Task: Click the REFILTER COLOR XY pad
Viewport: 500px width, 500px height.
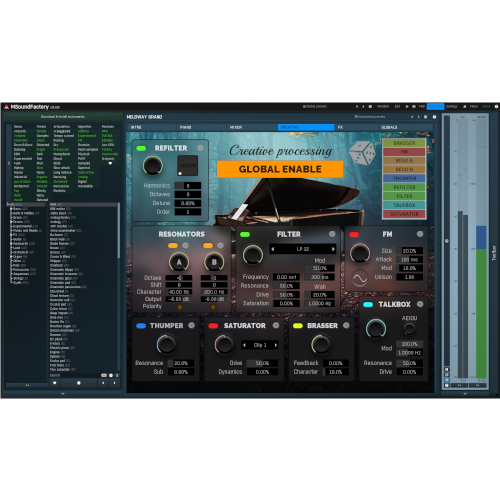Action: [188, 165]
